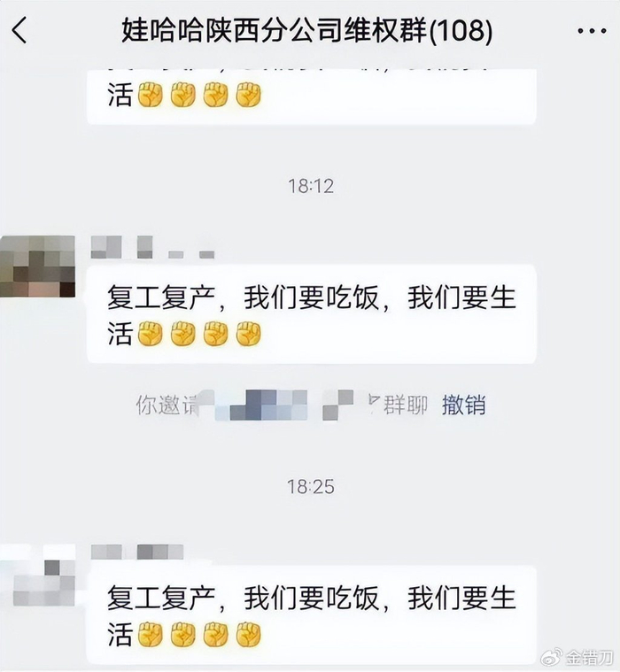Tap the partially visible top message bubble
This screenshot has width=620, height=672.
click(x=312, y=97)
